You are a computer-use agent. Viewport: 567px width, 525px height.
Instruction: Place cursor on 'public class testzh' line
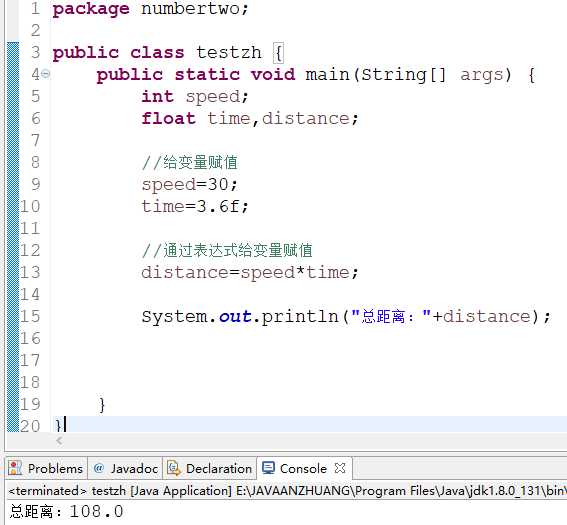point(168,53)
